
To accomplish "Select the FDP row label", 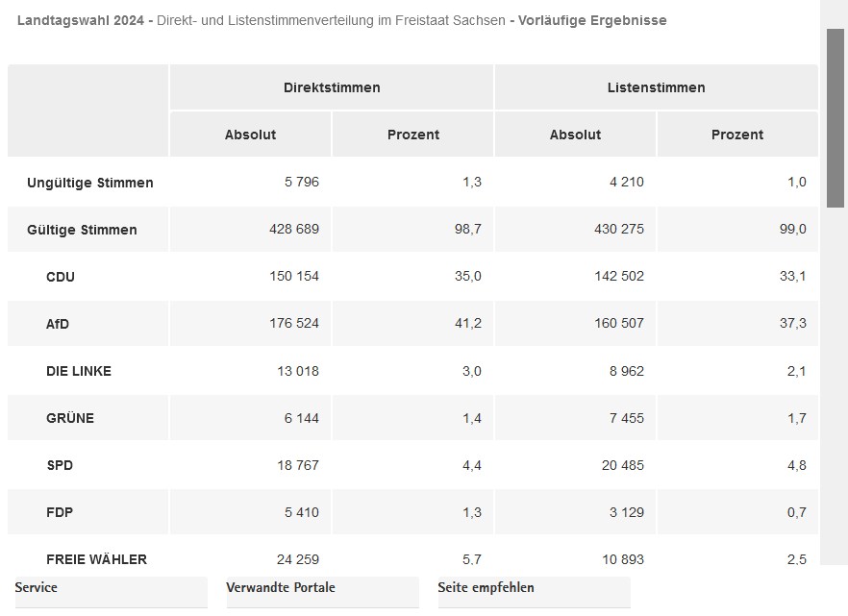I will pyautogui.click(x=60, y=512).
